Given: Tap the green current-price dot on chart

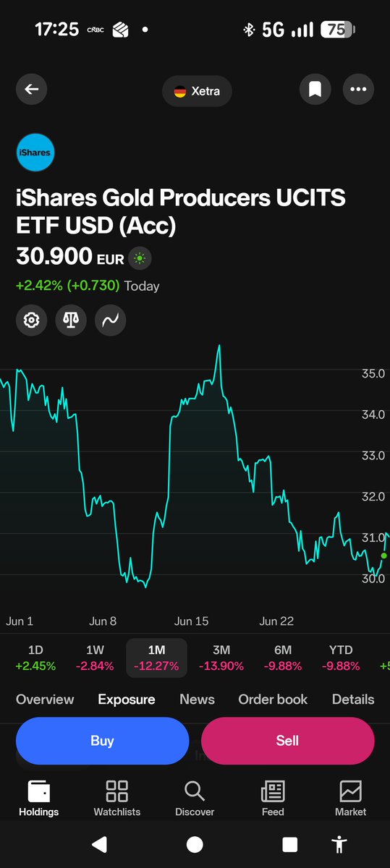Looking at the screenshot, I should (384, 556).
